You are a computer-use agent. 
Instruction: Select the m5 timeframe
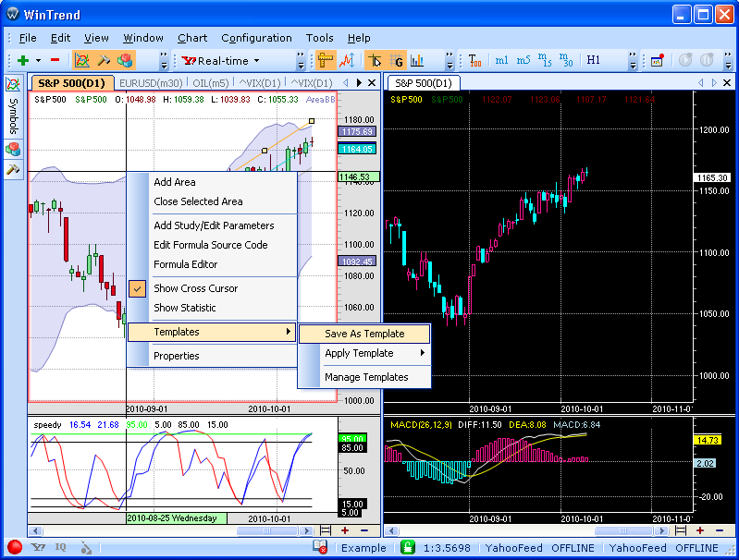pos(523,60)
